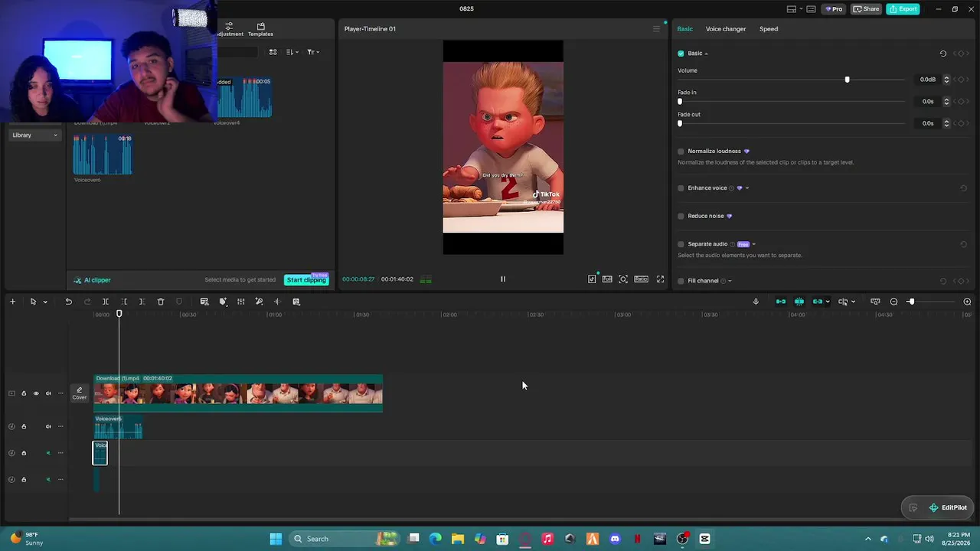Open the Adjustment panel
Image resolution: width=980 pixels, height=551 pixels.
click(x=229, y=29)
